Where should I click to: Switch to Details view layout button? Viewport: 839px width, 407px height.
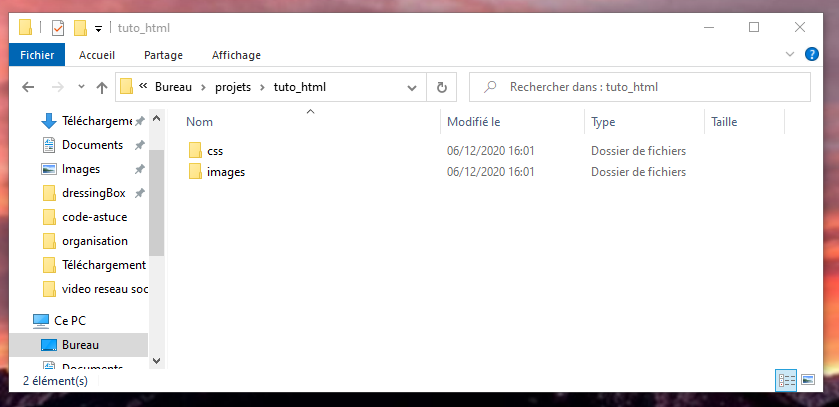pyautogui.click(x=786, y=380)
